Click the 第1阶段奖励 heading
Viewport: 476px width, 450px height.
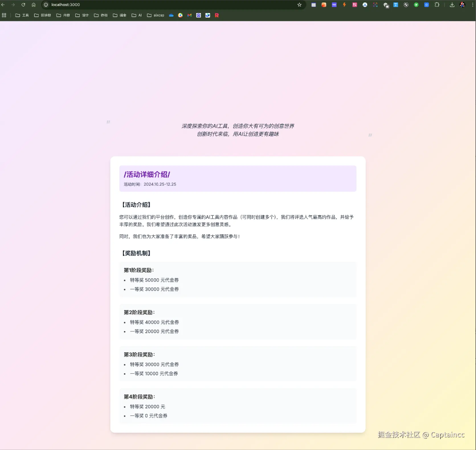(x=139, y=270)
